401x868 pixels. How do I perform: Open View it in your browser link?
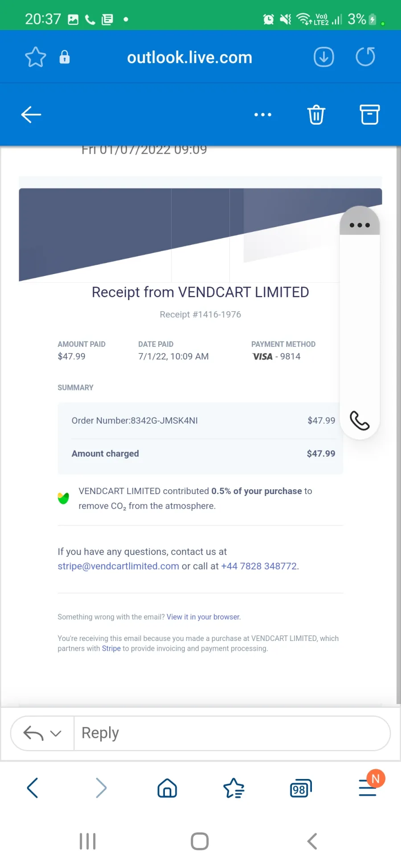pyautogui.click(x=203, y=617)
